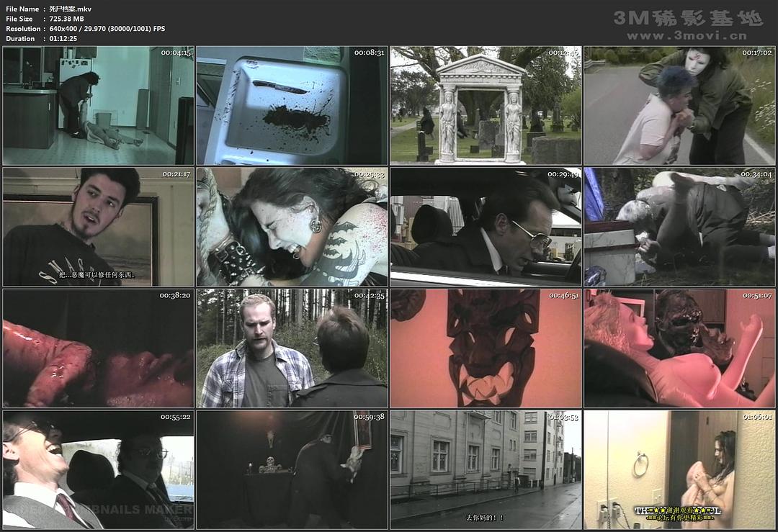Click the 00:34:04 timestamp label
The height and width of the screenshot is (532, 778).
point(756,174)
